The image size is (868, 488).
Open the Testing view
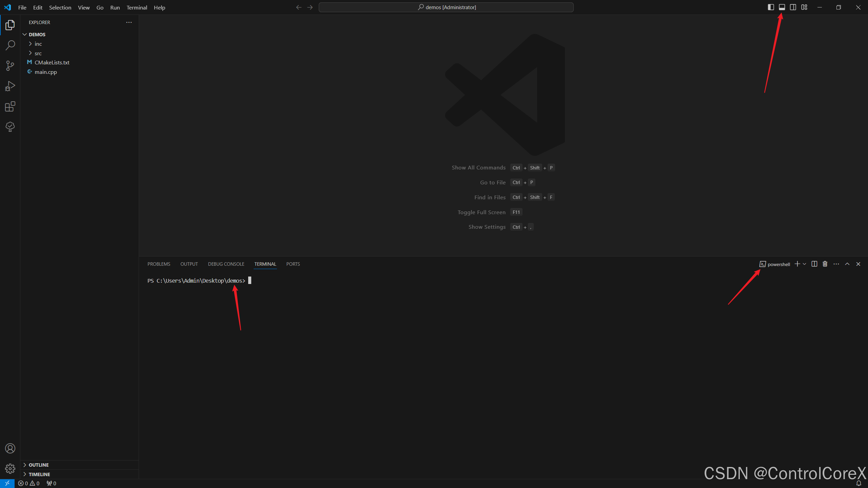(x=10, y=126)
